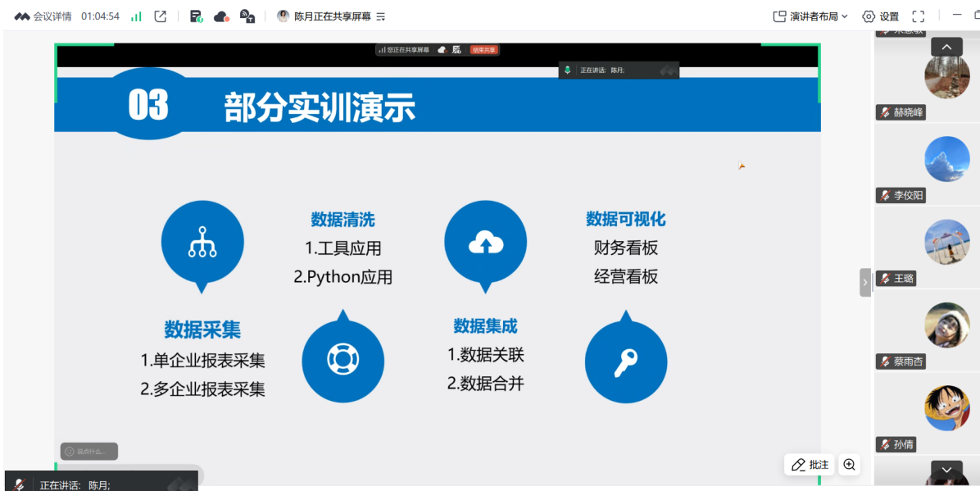Enter fullscreen via the brackets icon
The image size is (980, 491).
click(919, 15)
